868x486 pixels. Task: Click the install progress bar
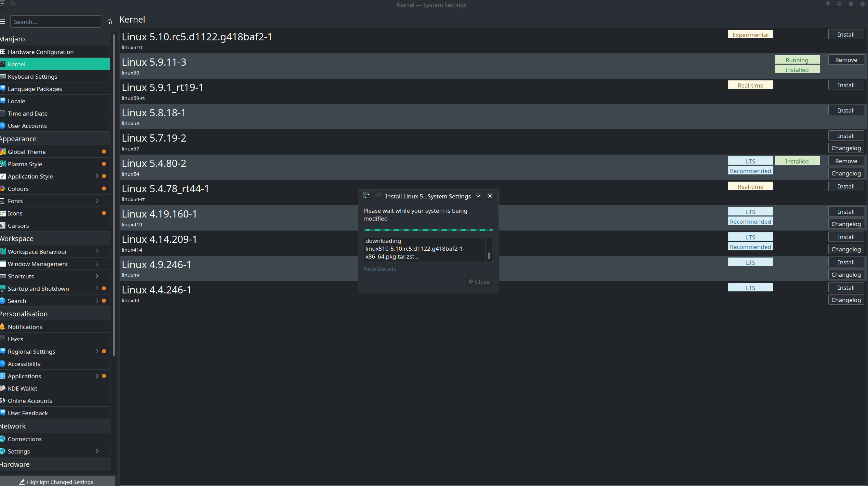428,230
